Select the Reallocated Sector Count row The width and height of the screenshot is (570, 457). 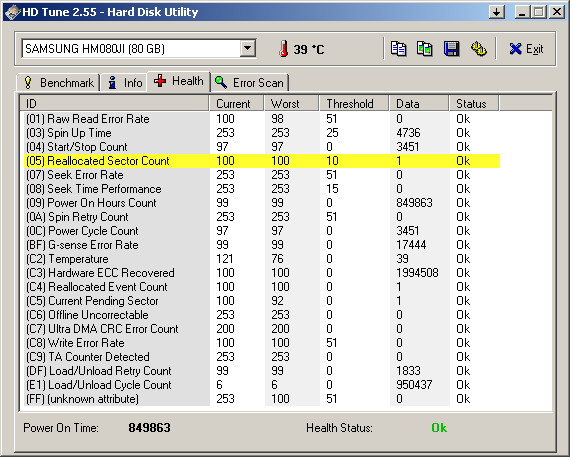pos(262,161)
